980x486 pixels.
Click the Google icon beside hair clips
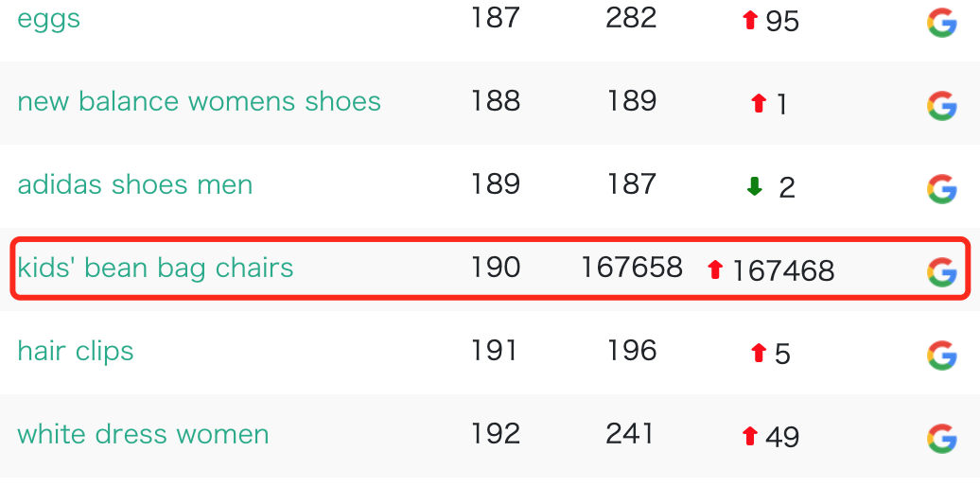pyautogui.click(x=941, y=355)
